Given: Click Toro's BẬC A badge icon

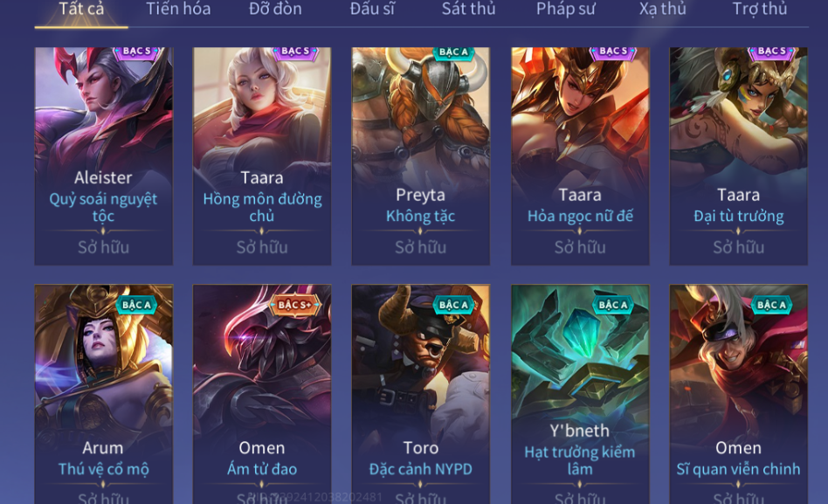Looking at the screenshot, I should 453,305.
